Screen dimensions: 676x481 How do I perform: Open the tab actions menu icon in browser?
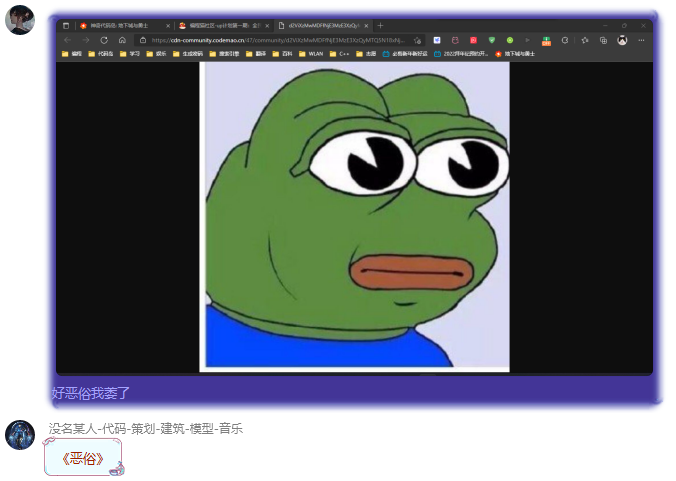click(x=66, y=26)
